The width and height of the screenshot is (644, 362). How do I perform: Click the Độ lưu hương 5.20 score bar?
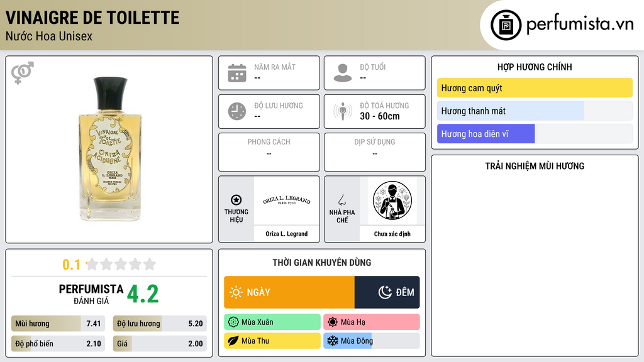coord(160,324)
